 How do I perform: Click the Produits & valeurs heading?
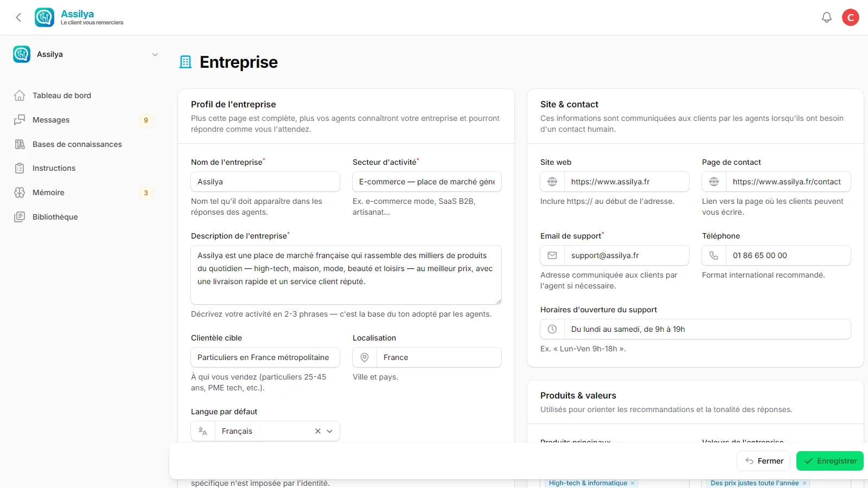(578, 395)
